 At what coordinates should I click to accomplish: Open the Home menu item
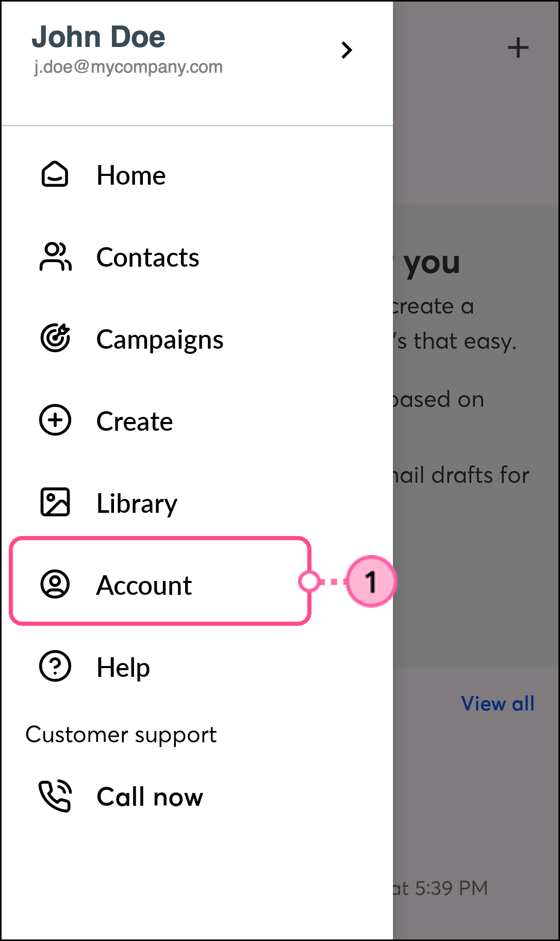pos(131,175)
